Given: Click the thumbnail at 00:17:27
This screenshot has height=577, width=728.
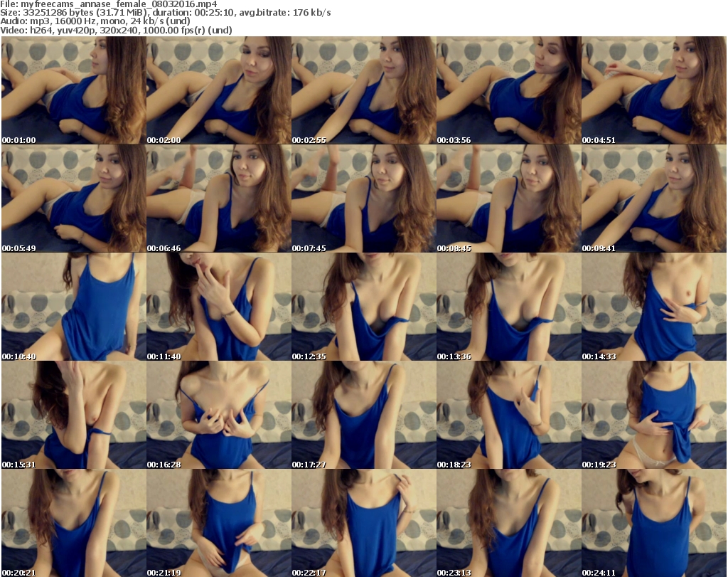Looking at the screenshot, I should [x=364, y=415].
